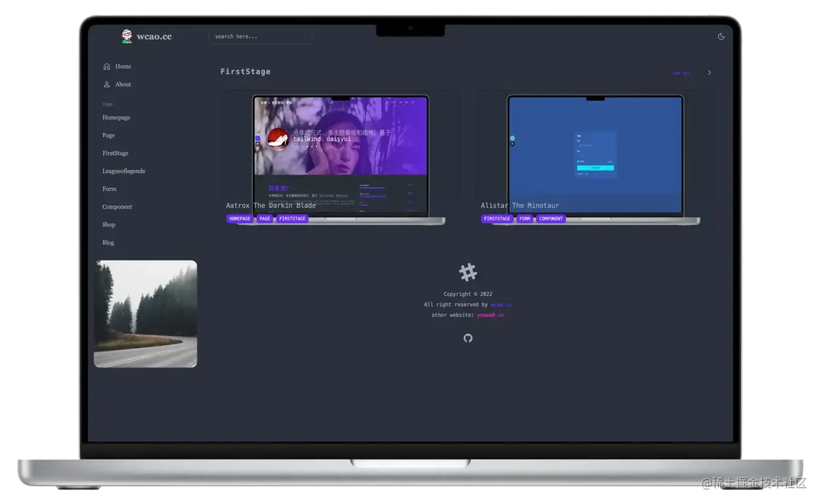The image size is (821, 504).
Task: Click the 'Alistar The Minotaur' title
Action: (x=520, y=205)
